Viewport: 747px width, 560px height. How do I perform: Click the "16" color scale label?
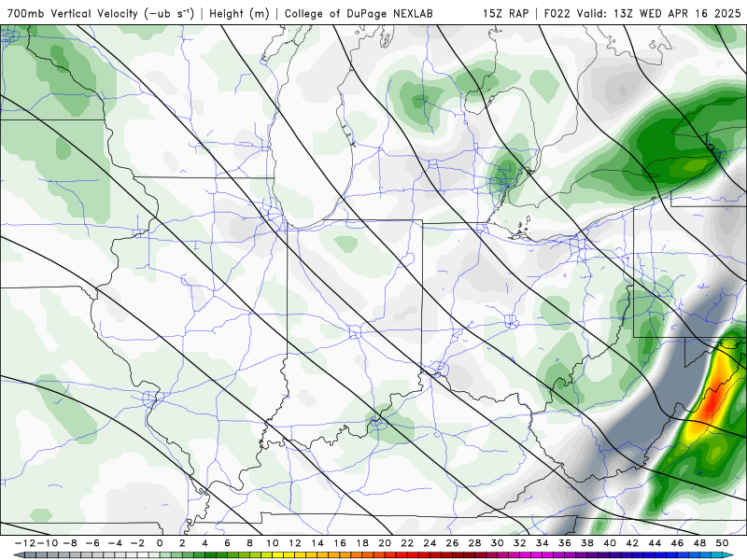pos(340,543)
